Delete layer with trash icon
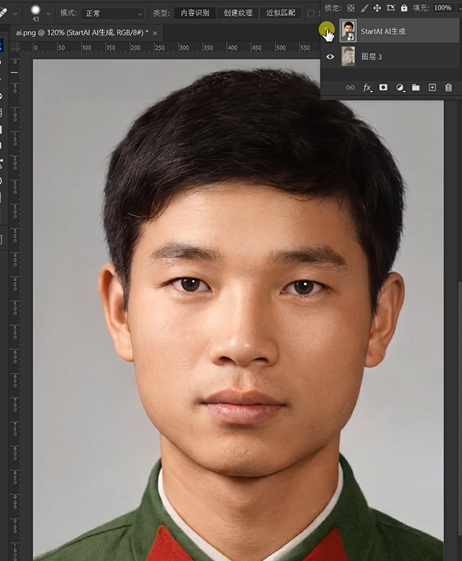This screenshot has width=462, height=561. coord(448,88)
